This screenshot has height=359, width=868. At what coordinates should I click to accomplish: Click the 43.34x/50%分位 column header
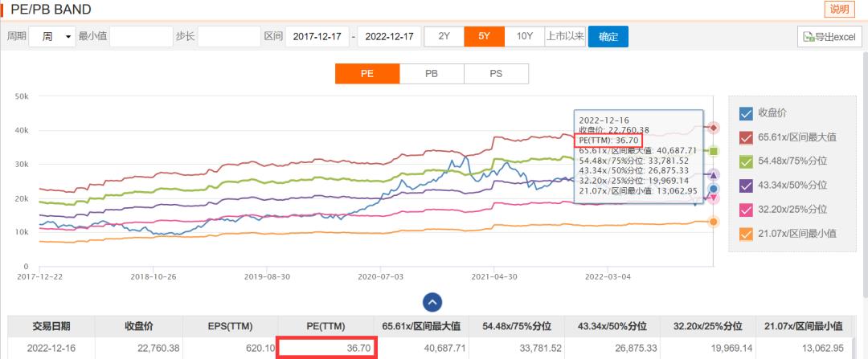(x=612, y=326)
